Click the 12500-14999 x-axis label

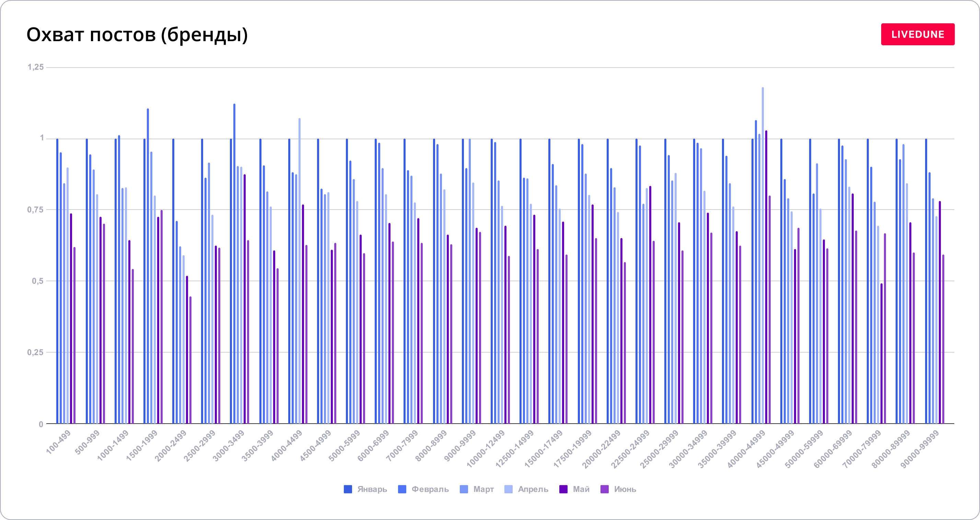pyautogui.click(x=515, y=449)
